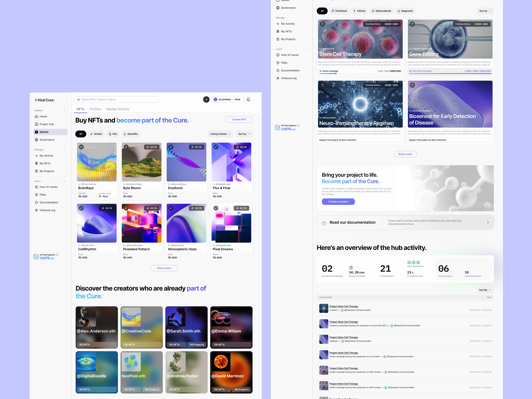Select the All filter chip on the Market screen
This screenshot has width=532, height=399.
pyautogui.click(x=81, y=134)
